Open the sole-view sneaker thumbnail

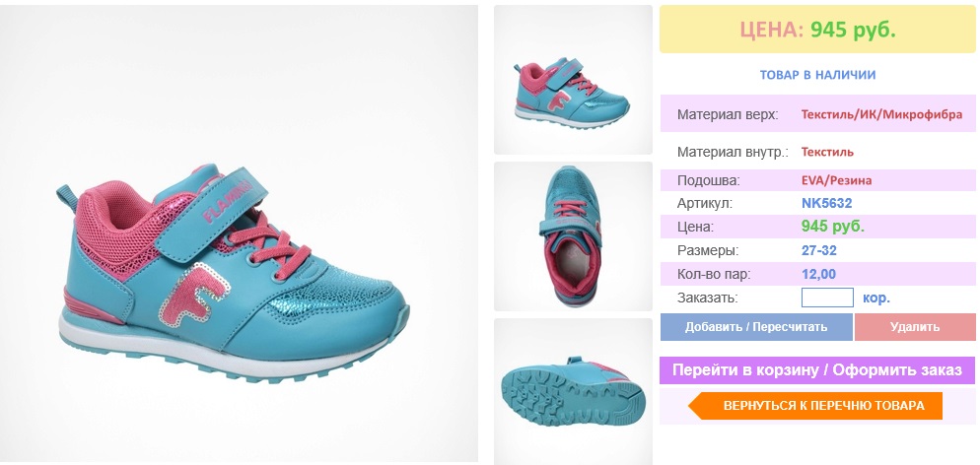coord(573,391)
